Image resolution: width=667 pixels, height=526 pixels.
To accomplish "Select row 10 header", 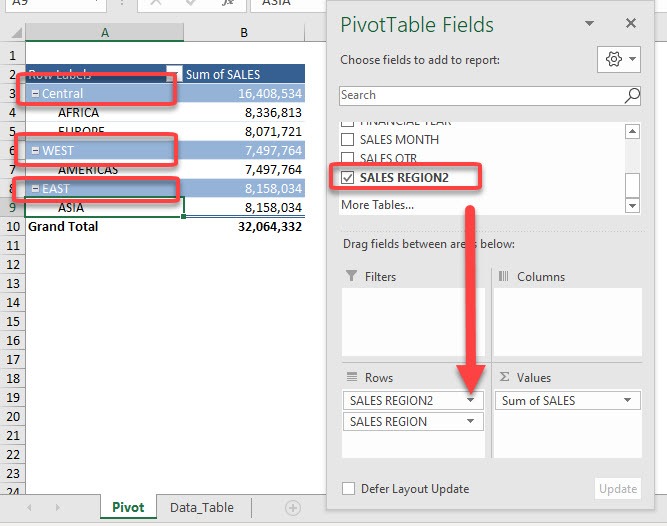I will click(13, 227).
